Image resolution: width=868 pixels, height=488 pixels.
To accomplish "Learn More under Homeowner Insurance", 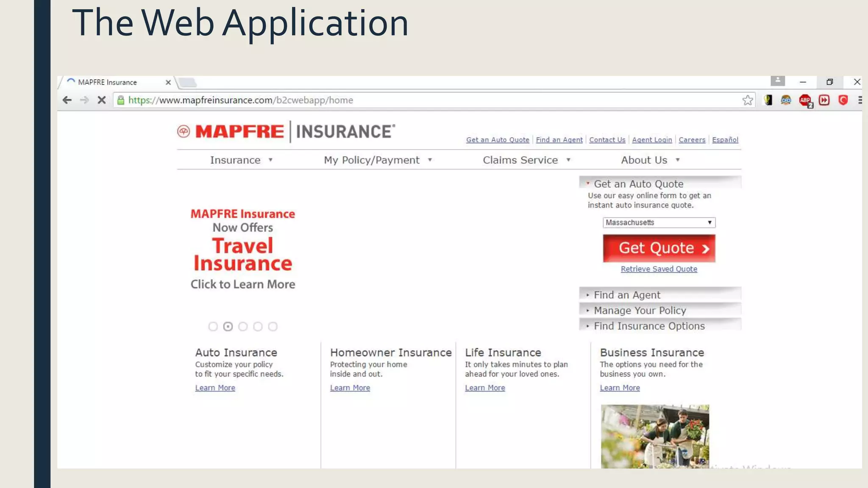I will [350, 388].
